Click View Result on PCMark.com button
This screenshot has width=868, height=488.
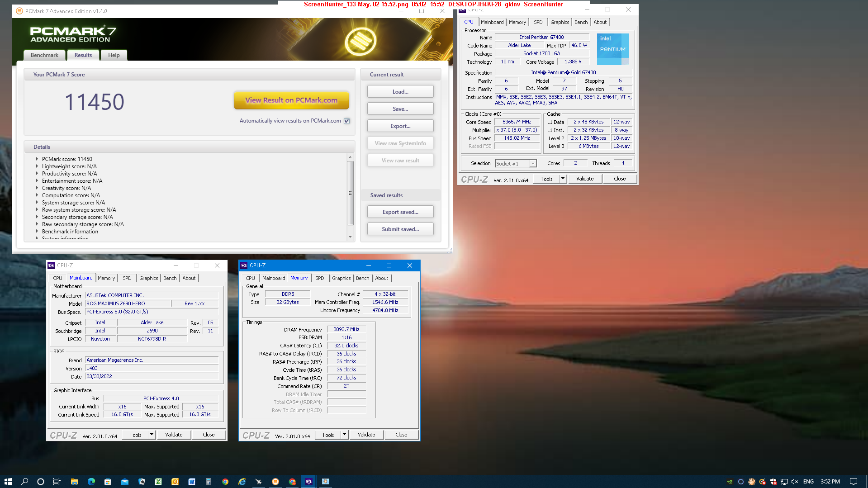pyautogui.click(x=291, y=100)
